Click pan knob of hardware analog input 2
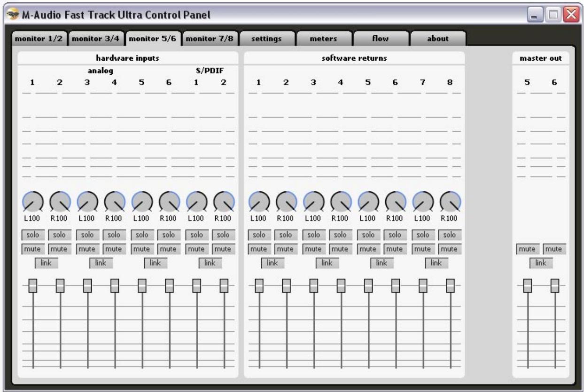Image resolution: width=584 pixels, height=392 pixels. pyautogui.click(x=60, y=202)
